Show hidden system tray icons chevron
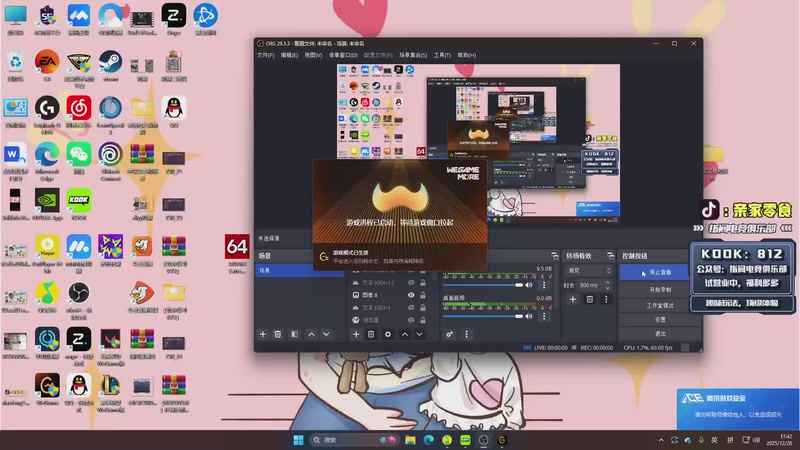The image size is (800, 450). [661, 440]
